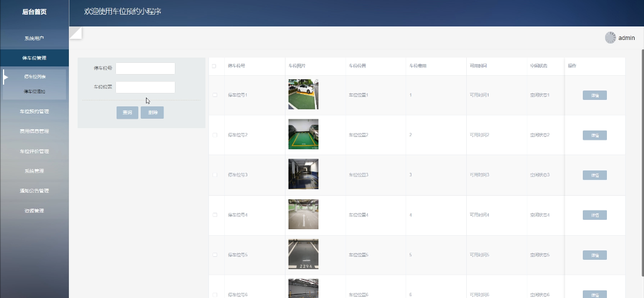
Task: Click the 空闲状态 column header
Action: point(539,66)
